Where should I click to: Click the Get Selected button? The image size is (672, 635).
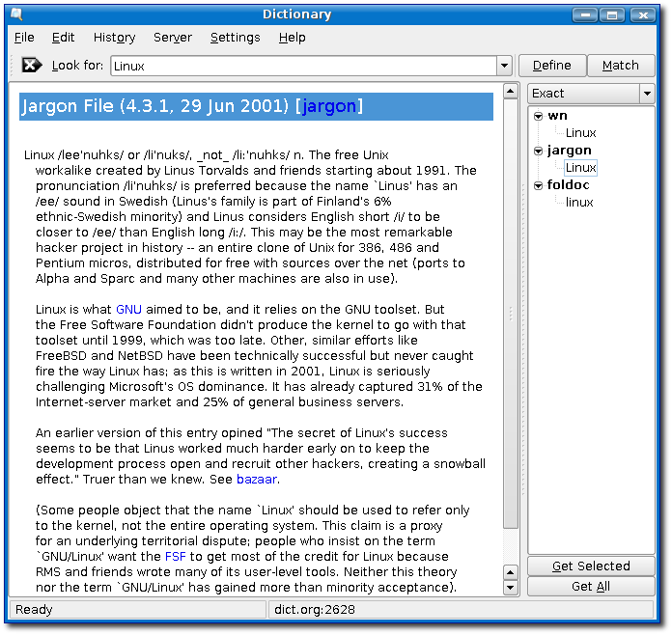click(x=591, y=566)
